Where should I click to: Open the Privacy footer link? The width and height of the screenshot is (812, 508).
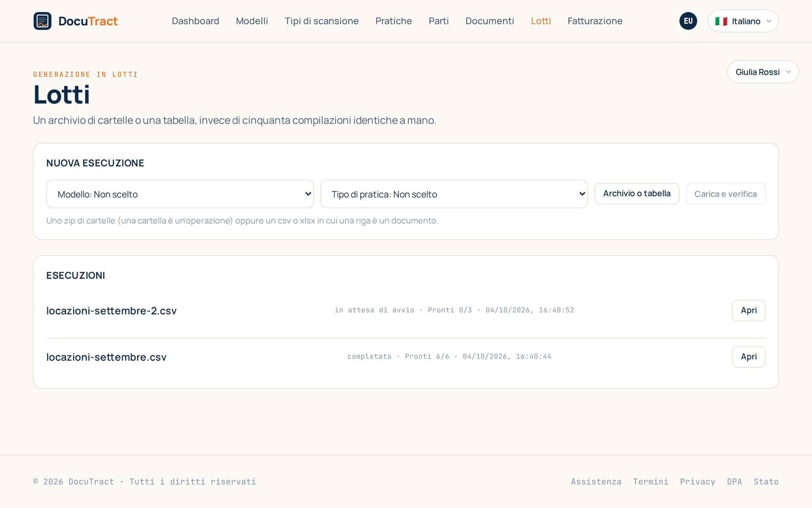(697, 481)
